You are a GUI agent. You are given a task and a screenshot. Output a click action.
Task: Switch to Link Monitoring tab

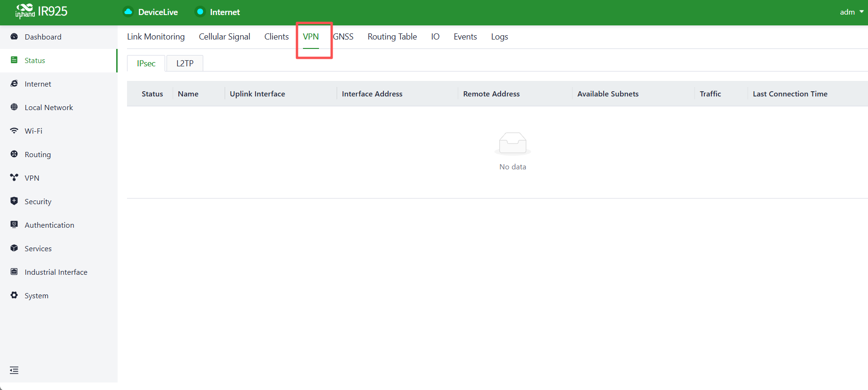click(156, 37)
